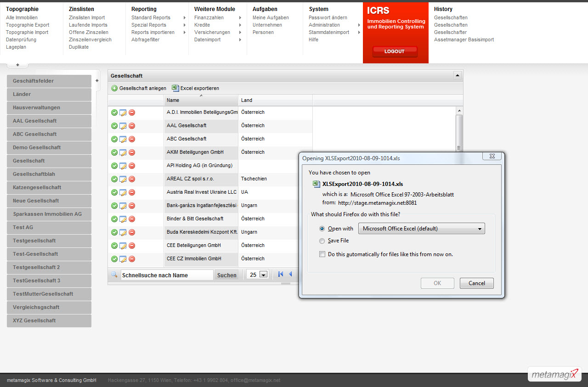Click green check icon for Austria Real Invest row
This screenshot has height=387, width=588.
[x=114, y=192]
